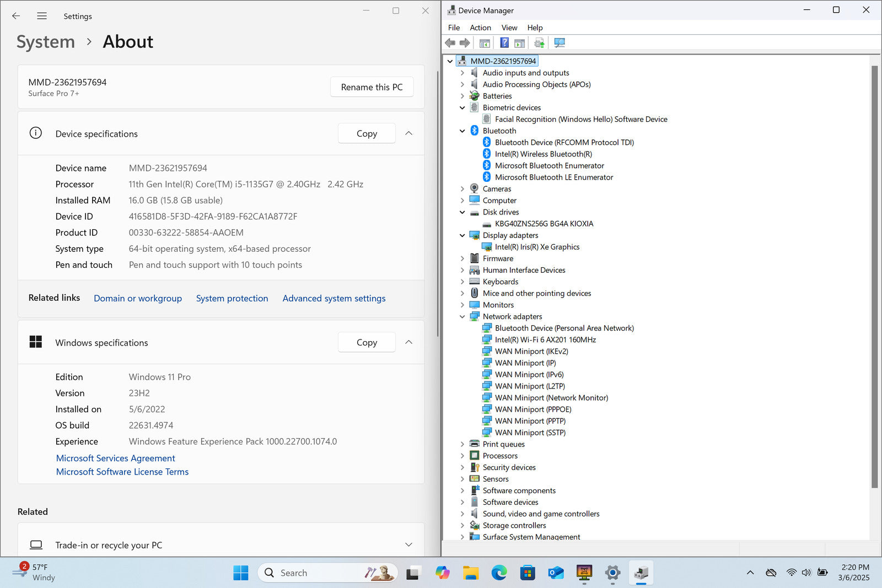Expand the Batteries category
882x588 pixels.
pos(462,96)
